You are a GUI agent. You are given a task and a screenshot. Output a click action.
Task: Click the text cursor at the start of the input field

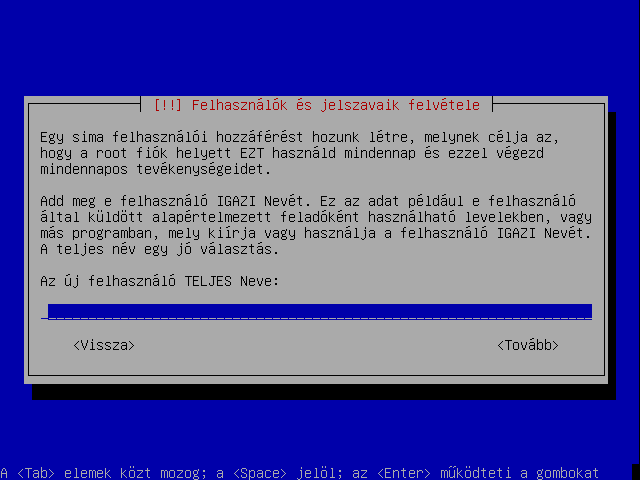(44, 312)
